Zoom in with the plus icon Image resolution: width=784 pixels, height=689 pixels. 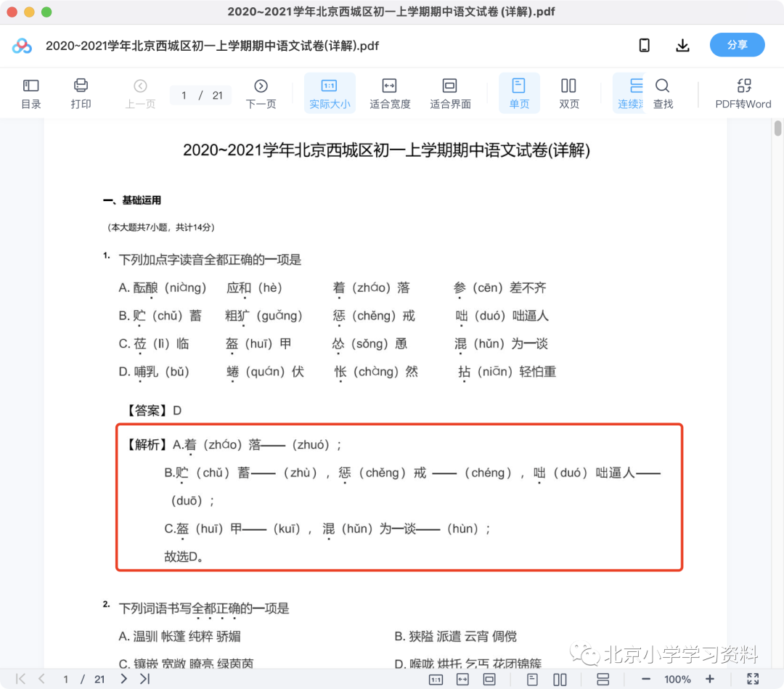click(709, 679)
